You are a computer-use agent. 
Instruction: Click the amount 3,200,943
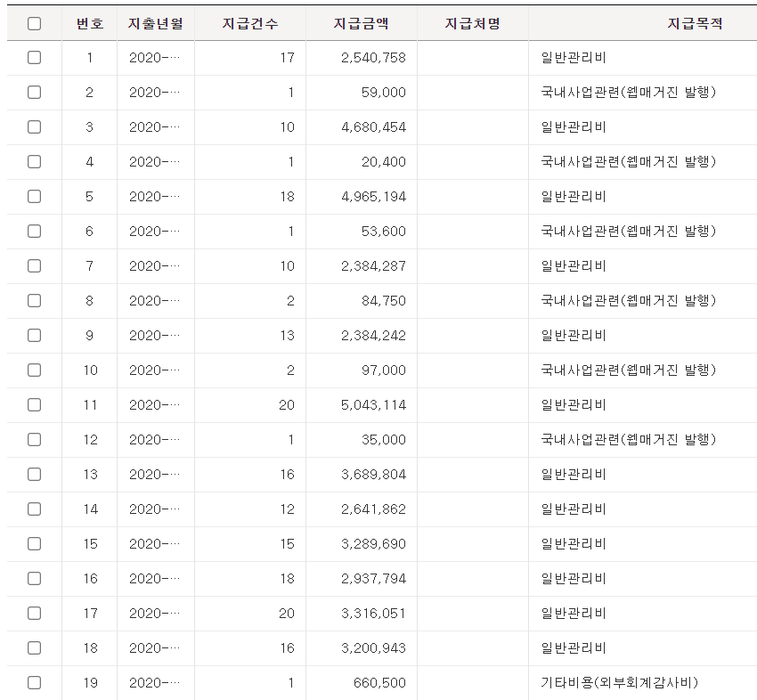[x=373, y=648]
